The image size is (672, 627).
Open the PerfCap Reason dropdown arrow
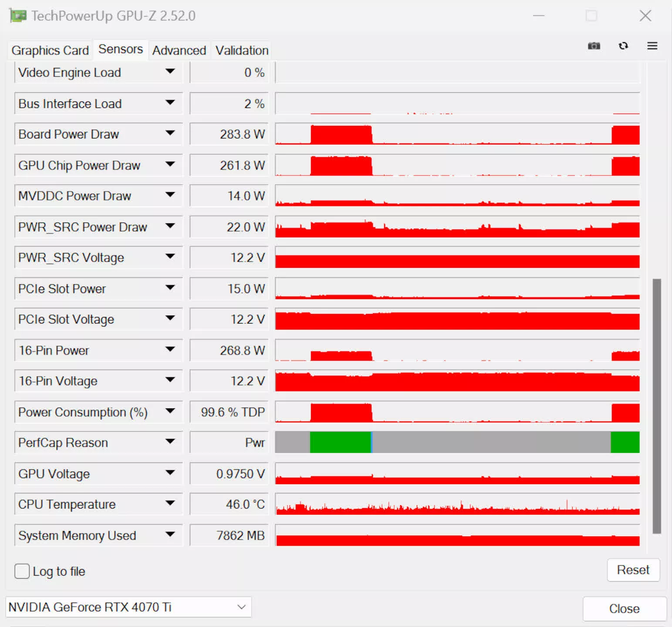(170, 442)
